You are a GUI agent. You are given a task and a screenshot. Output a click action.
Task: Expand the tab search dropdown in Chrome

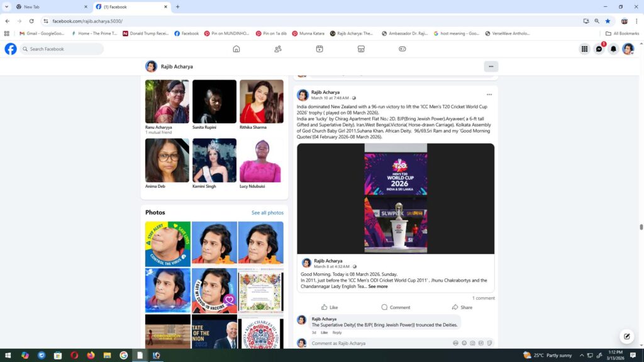(7, 7)
